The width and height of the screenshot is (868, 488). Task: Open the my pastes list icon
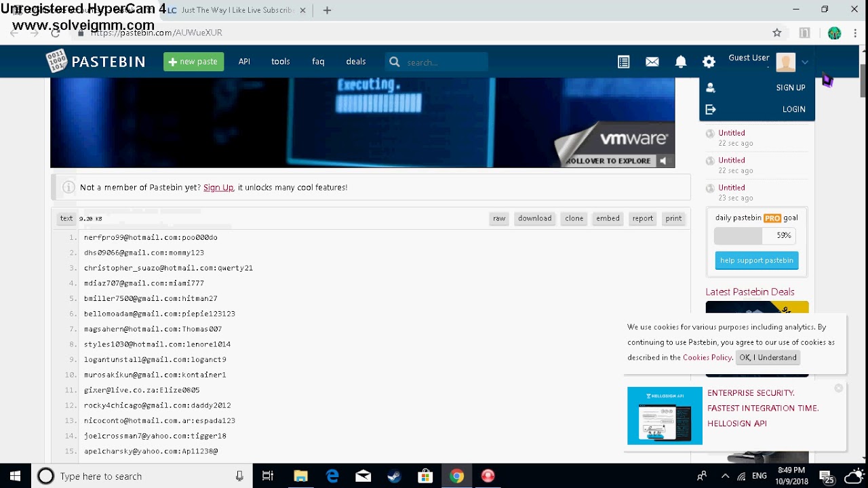tap(624, 62)
